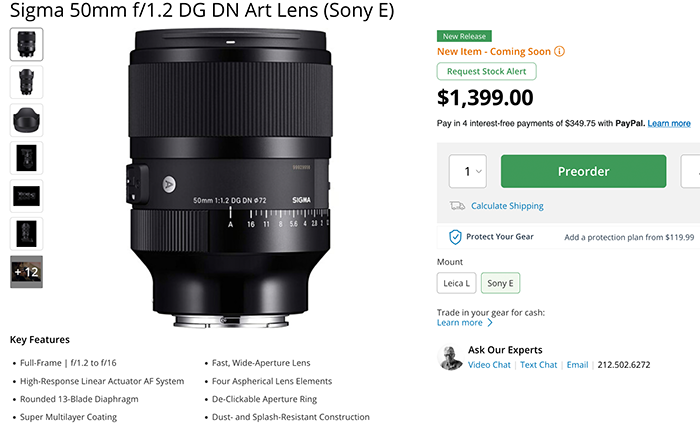Click the info icon beside Coming Soon
This screenshot has height=423, width=700.
click(559, 51)
